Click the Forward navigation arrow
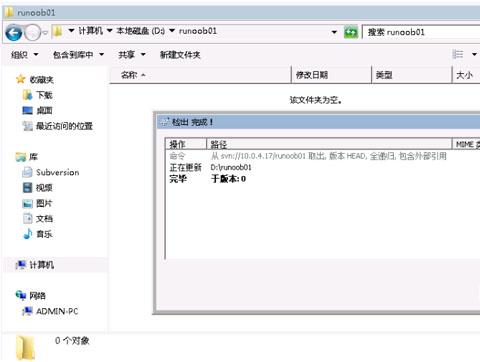This screenshot has width=480, height=362. [x=33, y=33]
